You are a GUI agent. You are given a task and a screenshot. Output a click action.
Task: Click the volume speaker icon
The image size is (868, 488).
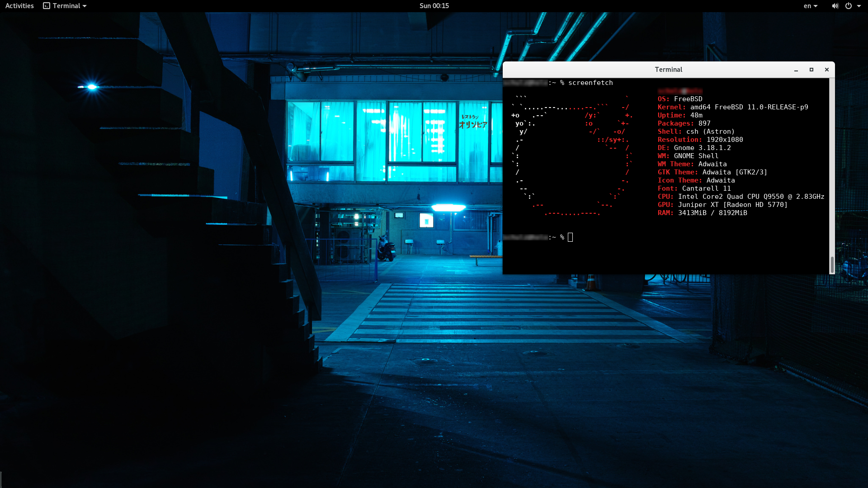(x=835, y=6)
